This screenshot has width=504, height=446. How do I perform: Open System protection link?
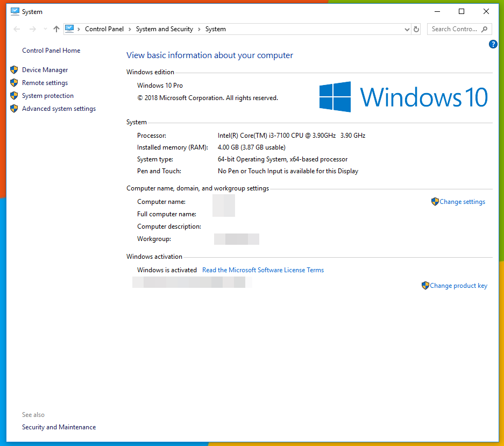coord(47,96)
